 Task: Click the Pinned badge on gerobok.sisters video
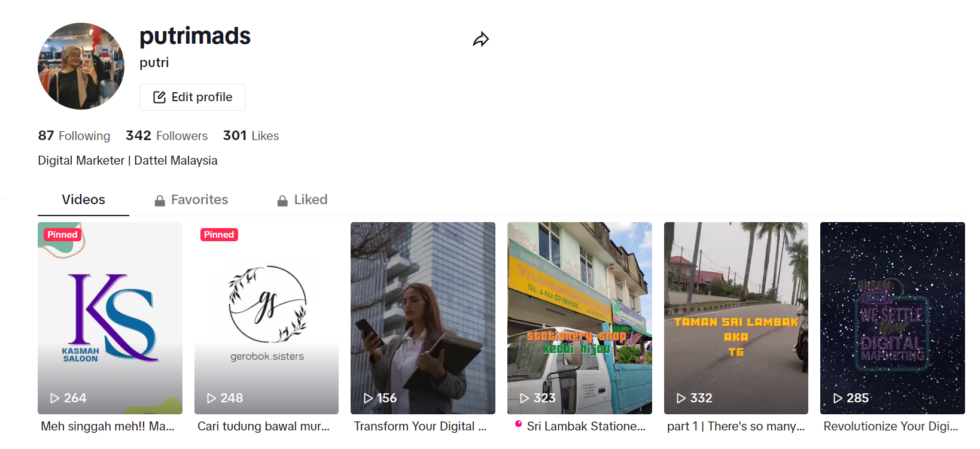tap(219, 235)
